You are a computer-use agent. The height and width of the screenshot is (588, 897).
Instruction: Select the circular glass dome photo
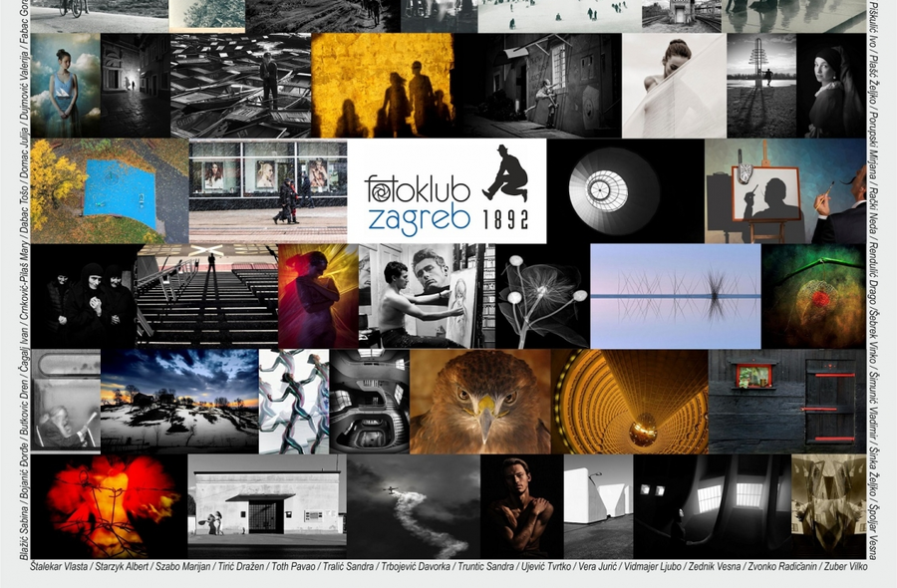pyautogui.click(x=625, y=191)
